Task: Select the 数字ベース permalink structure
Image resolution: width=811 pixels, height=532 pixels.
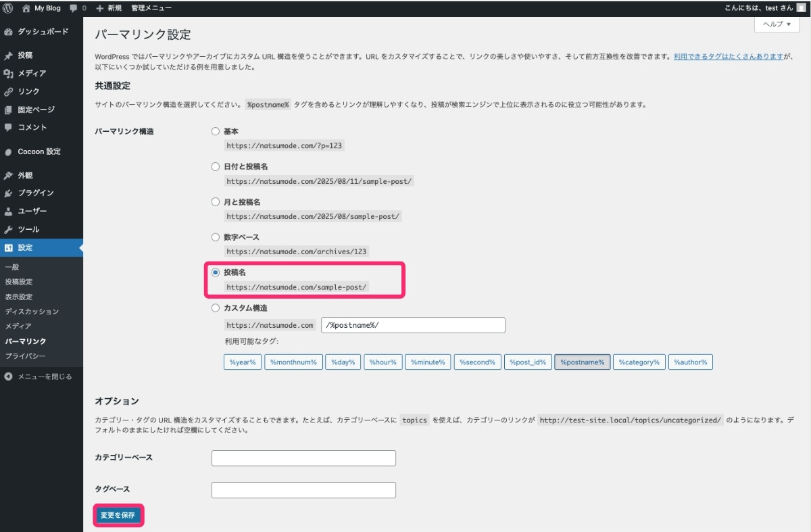Action: [215, 237]
